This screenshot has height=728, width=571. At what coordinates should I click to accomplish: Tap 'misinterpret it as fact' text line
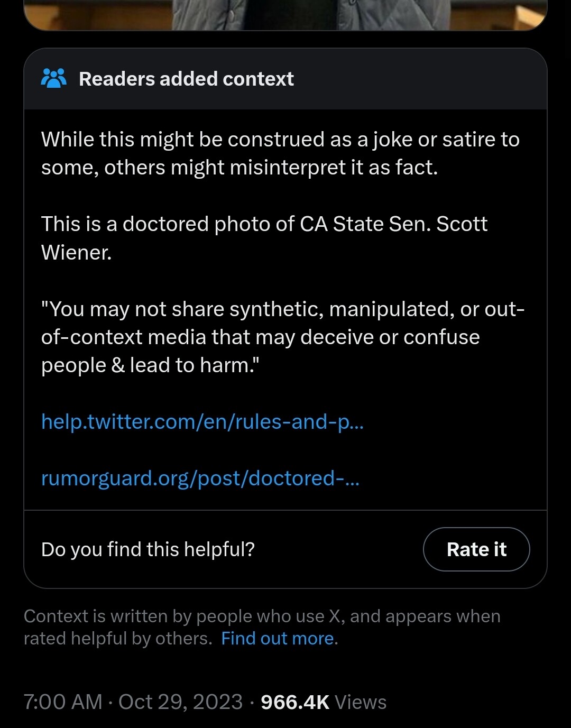[x=240, y=168]
